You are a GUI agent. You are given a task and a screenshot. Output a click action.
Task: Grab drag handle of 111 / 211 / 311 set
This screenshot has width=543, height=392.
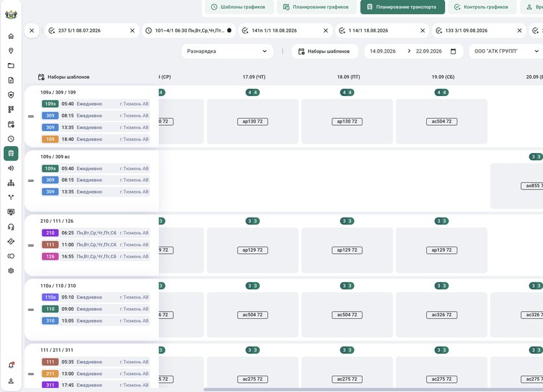pos(31,374)
